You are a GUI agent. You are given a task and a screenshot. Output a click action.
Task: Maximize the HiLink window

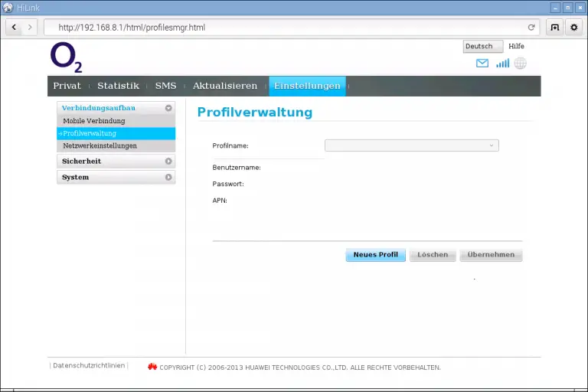coord(568,8)
